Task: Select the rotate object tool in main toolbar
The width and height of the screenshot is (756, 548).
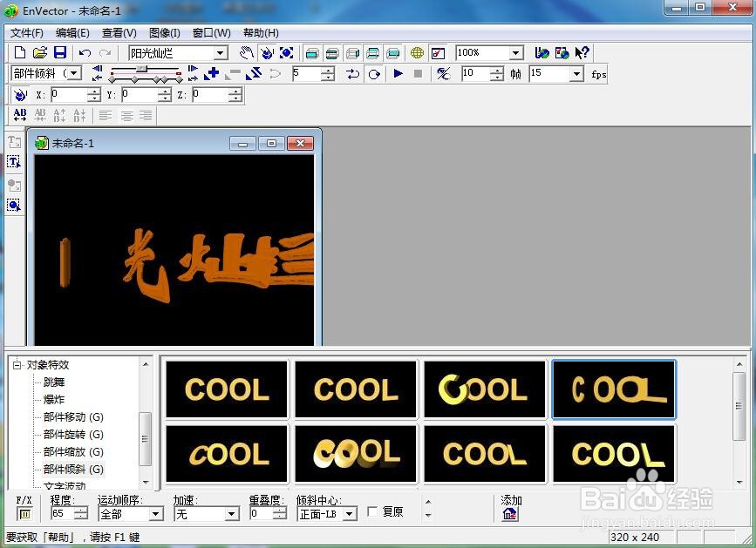Action: tap(267, 52)
